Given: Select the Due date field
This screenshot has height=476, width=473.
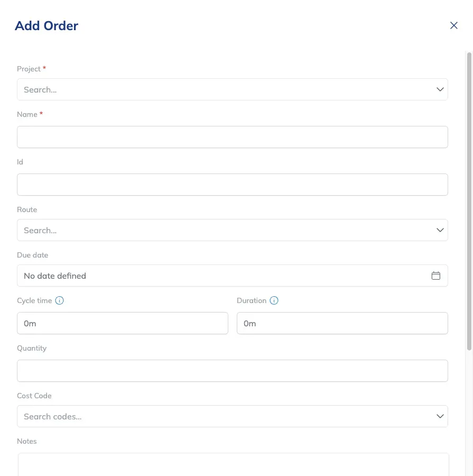Looking at the screenshot, I should (233, 276).
